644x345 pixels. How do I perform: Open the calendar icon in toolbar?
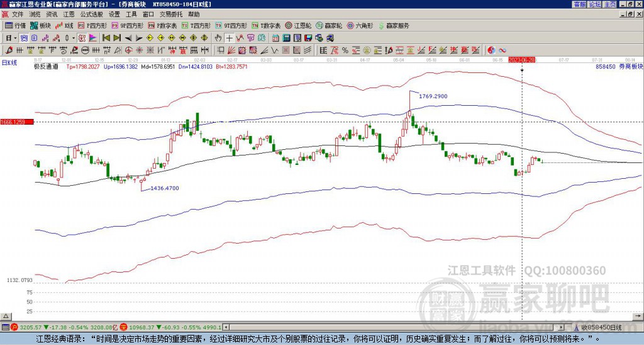tap(275, 38)
